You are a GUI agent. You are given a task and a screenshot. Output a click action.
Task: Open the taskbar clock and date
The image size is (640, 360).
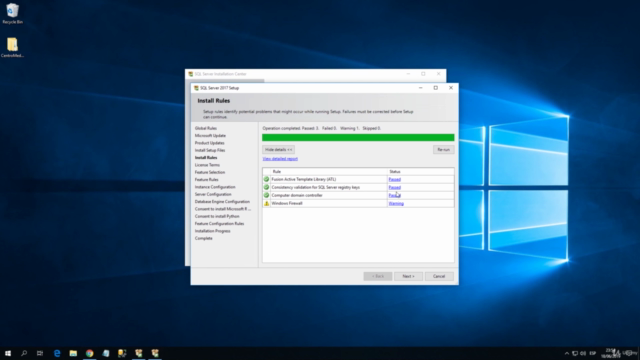click(610, 353)
